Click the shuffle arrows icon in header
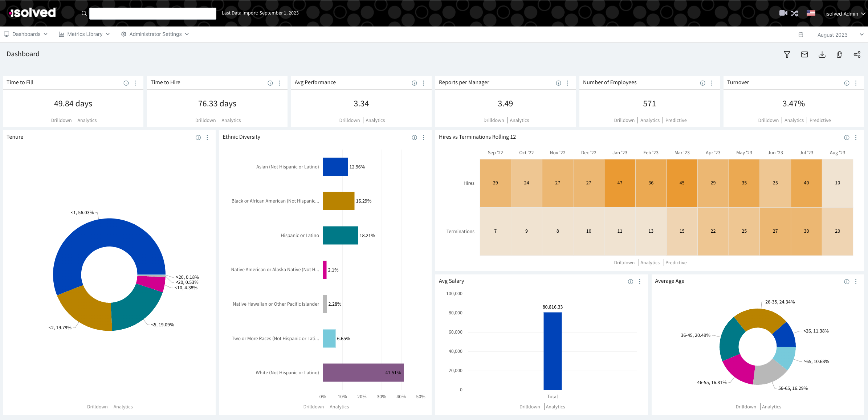The image size is (868, 420). [x=795, y=13]
